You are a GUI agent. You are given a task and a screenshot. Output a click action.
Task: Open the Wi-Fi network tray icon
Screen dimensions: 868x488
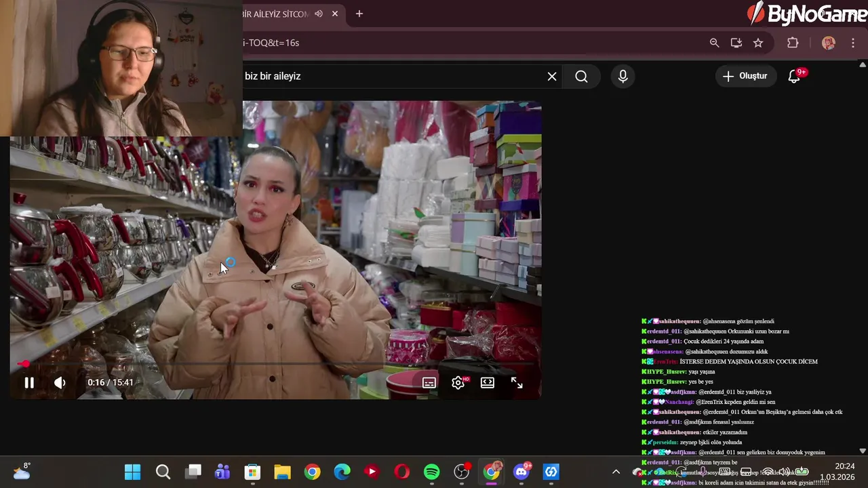(768, 472)
